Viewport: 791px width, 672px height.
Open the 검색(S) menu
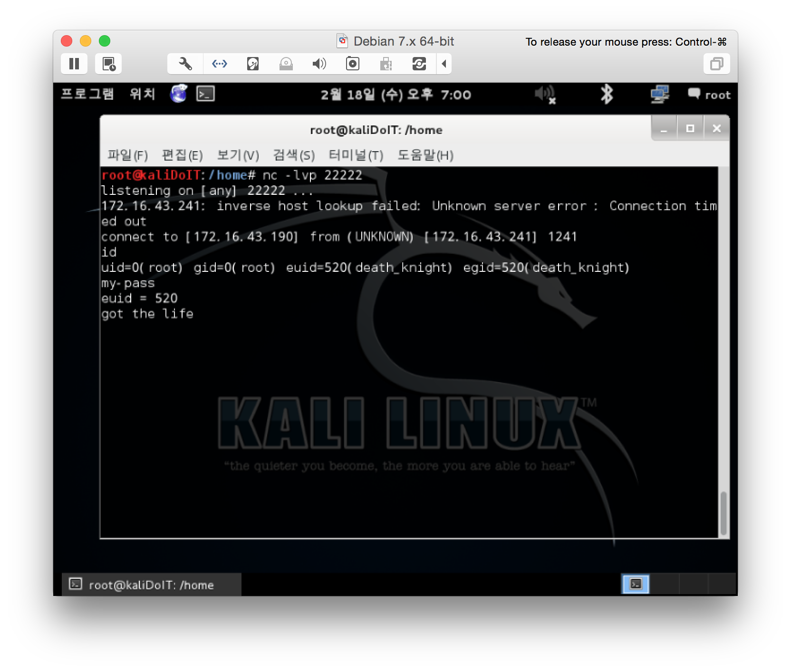coord(294,155)
